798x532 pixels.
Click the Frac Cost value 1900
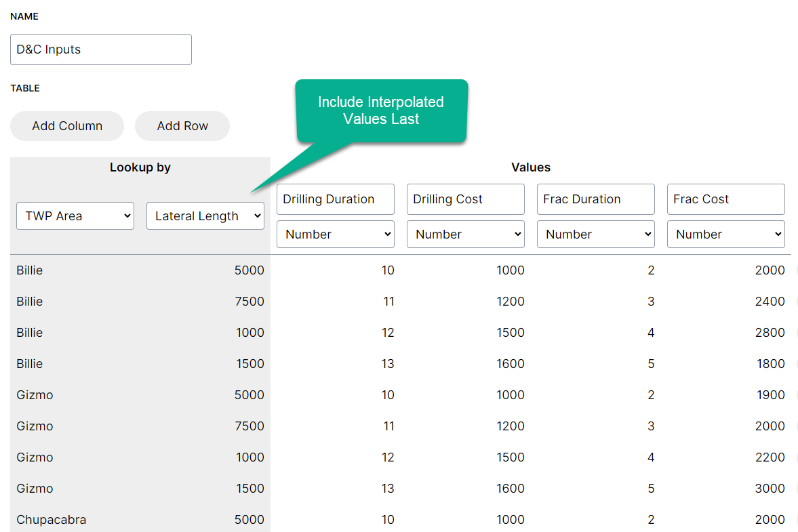pyautogui.click(x=770, y=395)
